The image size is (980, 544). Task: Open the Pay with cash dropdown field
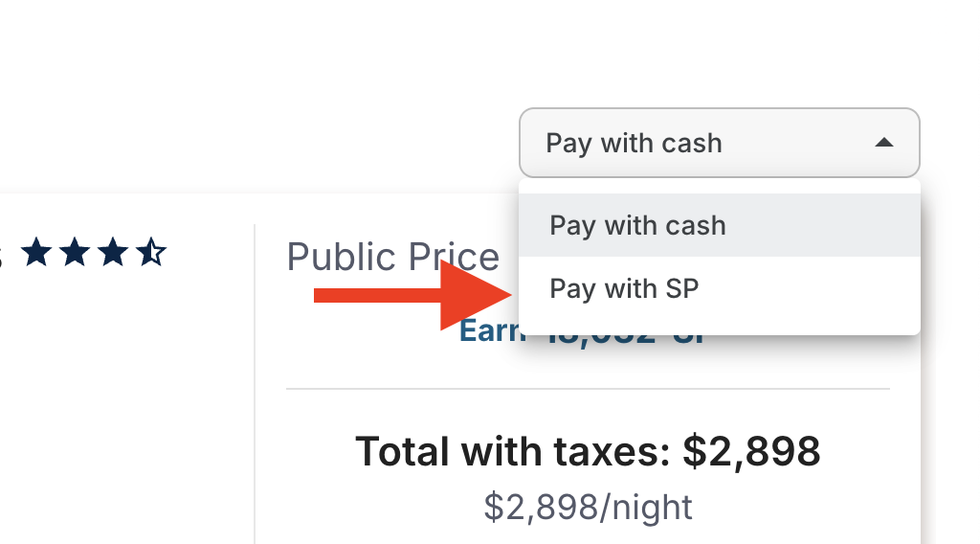pos(720,143)
